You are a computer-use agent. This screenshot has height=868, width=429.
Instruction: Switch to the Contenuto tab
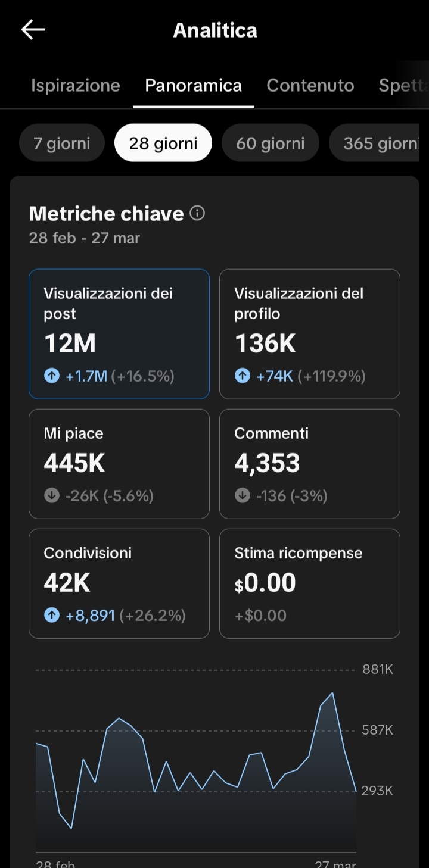[x=310, y=86]
